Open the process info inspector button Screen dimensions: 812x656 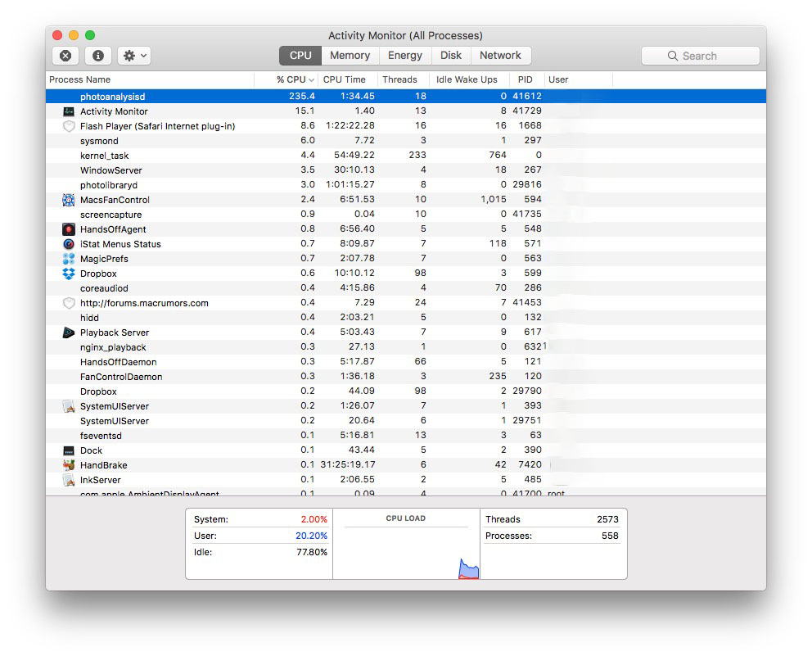[x=98, y=56]
